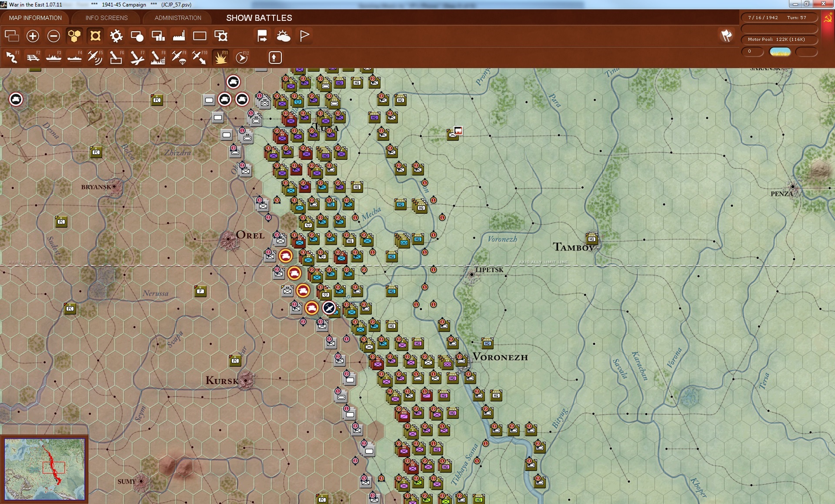This screenshot has height=504, width=835.
Task: Open the ADMINISTRATION tab
Action: coord(178,18)
